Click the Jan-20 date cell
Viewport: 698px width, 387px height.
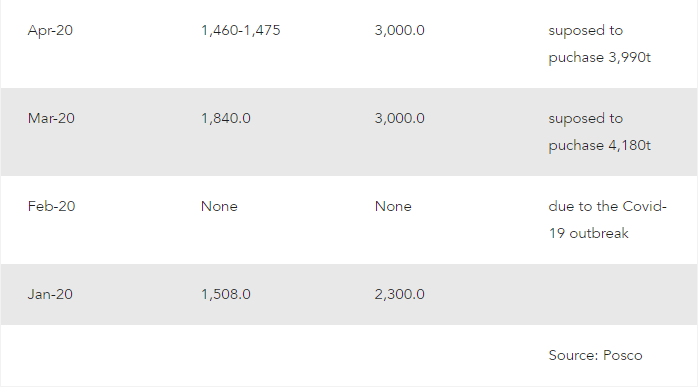pyautogui.click(x=50, y=294)
